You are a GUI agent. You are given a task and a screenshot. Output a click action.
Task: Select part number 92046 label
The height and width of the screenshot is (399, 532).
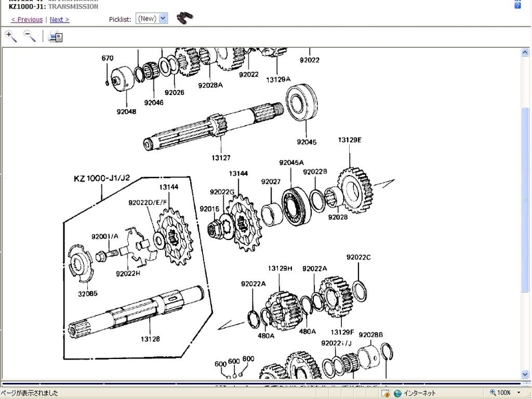154,102
